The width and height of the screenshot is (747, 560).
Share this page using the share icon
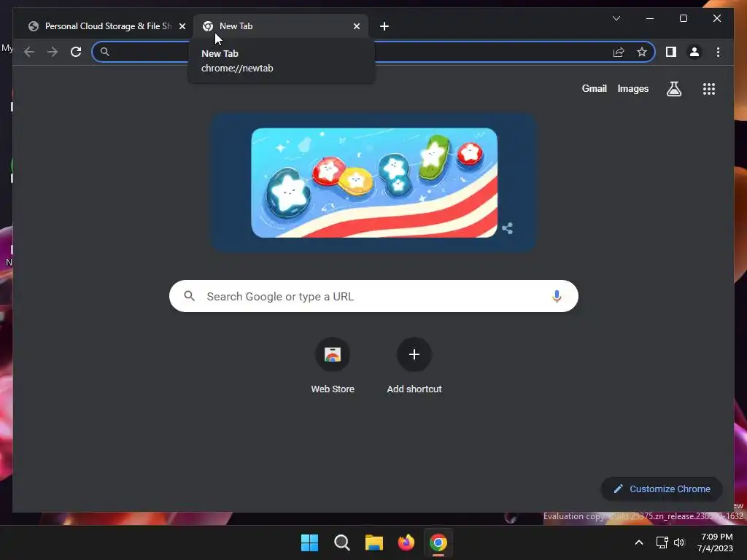[x=619, y=52]
